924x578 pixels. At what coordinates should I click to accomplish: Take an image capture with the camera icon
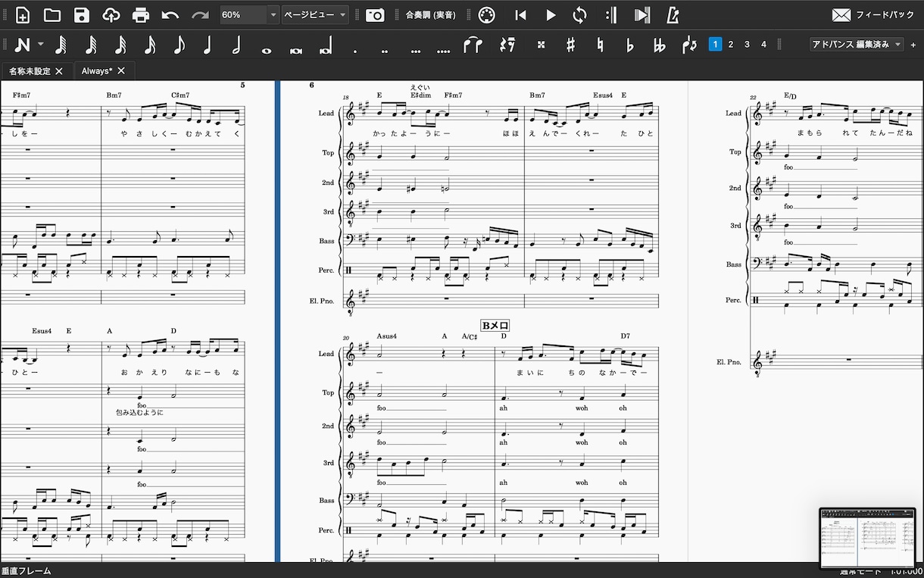click(x=375, y=14)
